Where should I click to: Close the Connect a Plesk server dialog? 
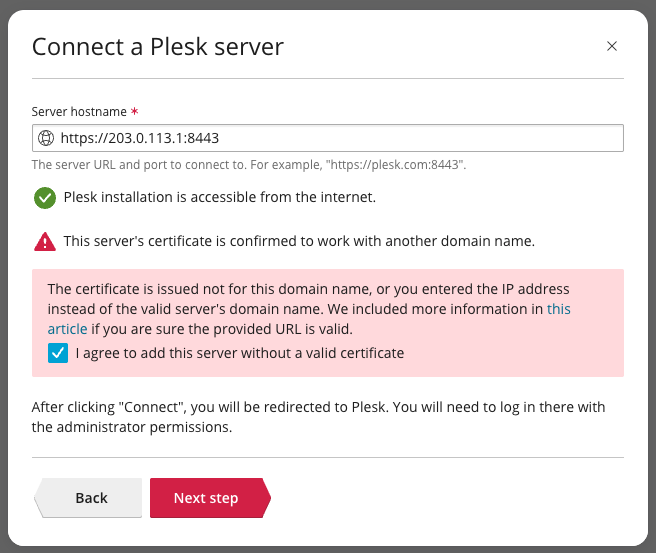612,46
